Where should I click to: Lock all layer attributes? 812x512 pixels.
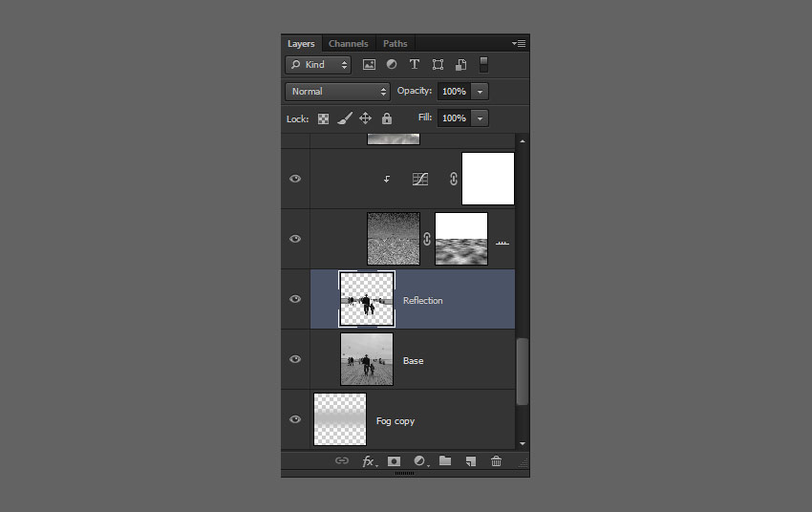[386, 118]
